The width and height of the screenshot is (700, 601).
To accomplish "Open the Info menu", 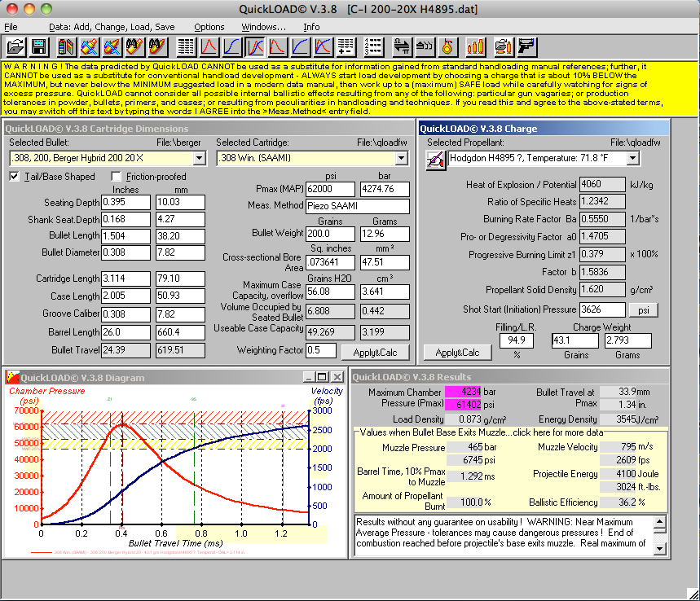I will pos(311,27).
